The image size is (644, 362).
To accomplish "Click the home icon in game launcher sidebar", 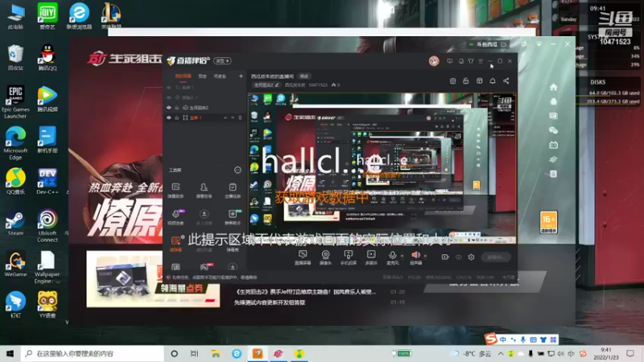I will (553, 87).
